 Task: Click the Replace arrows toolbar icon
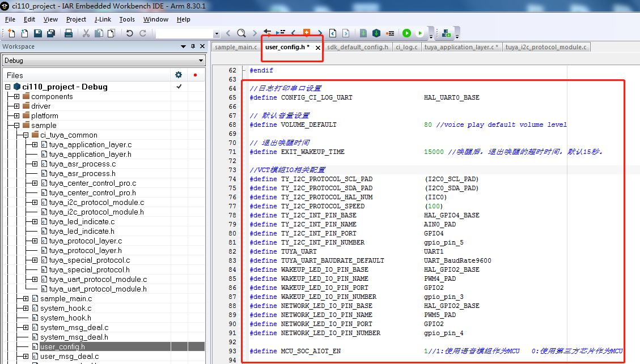(268, 33)
